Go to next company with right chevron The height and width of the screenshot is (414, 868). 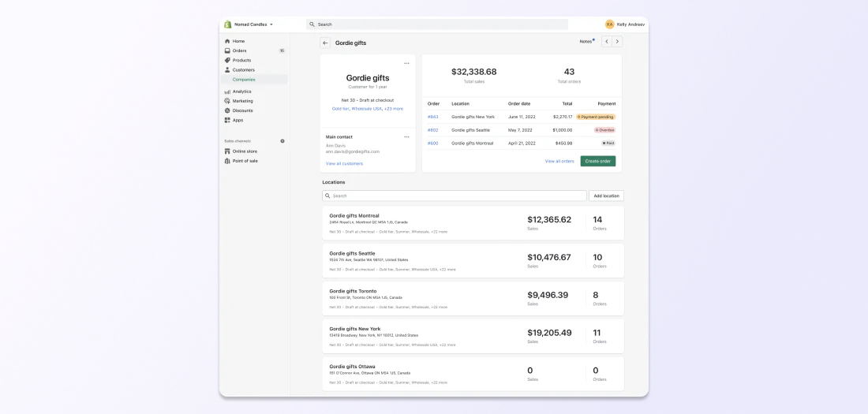(x=617, y=42)
